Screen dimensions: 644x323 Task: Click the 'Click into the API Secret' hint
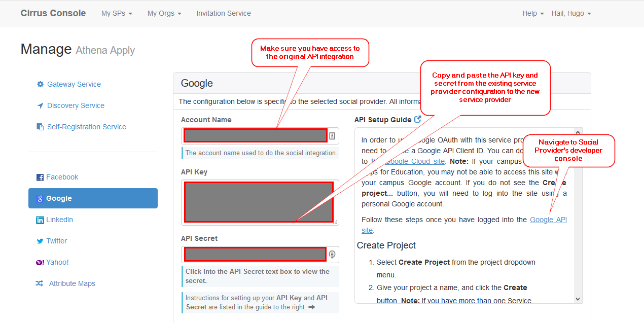[258, 276]
